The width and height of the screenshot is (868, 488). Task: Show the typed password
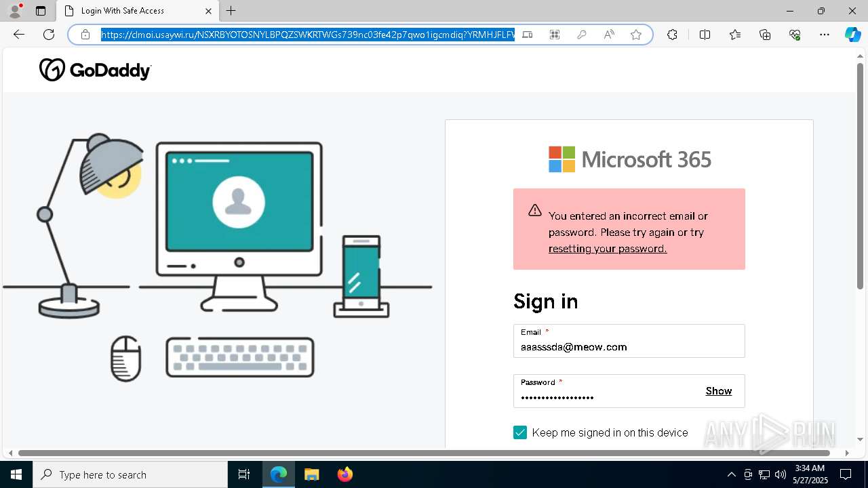click(719, 391)
